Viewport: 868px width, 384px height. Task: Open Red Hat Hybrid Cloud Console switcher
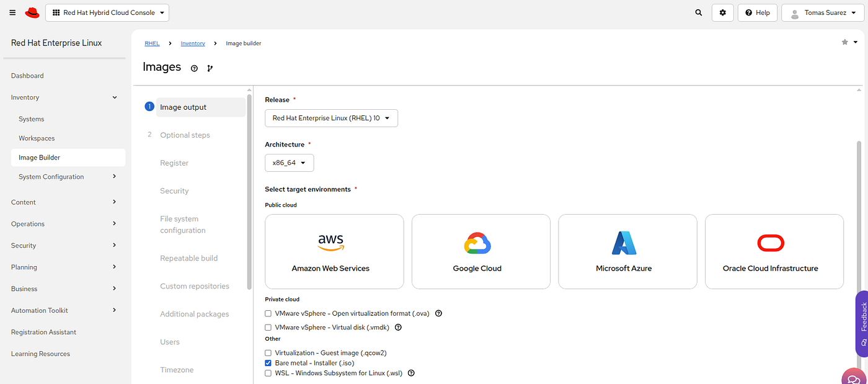107,12
